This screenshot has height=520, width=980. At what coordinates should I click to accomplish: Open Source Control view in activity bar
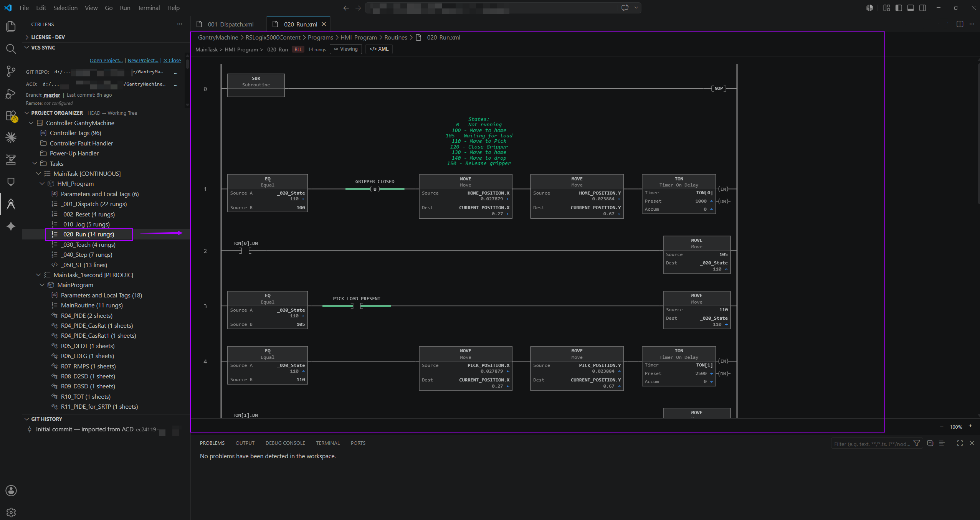pos(11,71)
